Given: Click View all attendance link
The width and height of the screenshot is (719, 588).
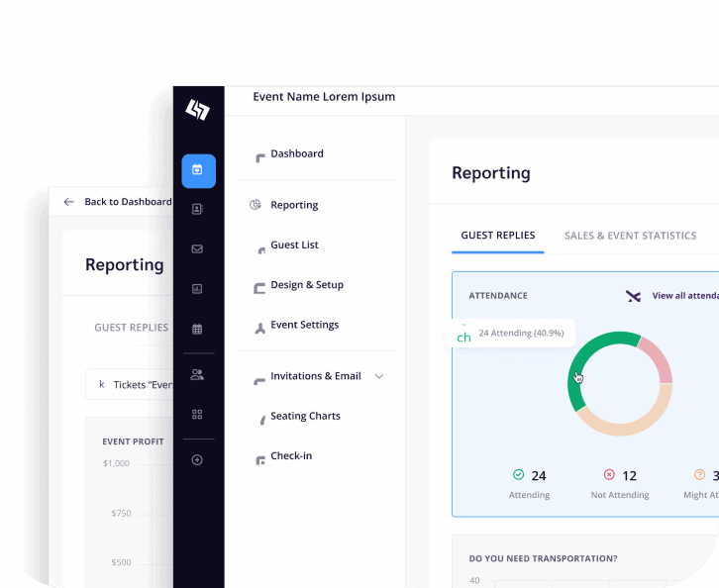Looking at the screenshot, I should click(683, 296).
